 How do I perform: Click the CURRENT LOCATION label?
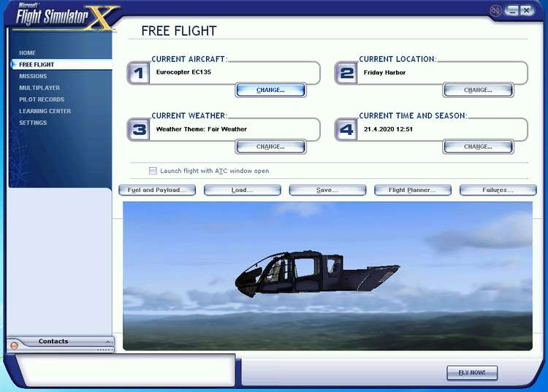[397, 59]
